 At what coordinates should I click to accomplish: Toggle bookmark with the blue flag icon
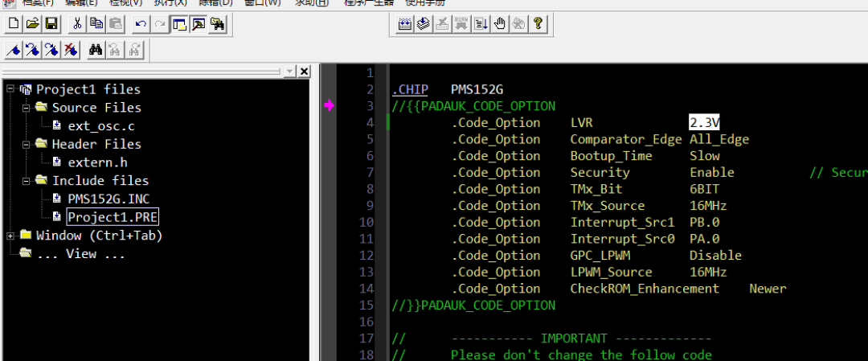click(14, 51)
